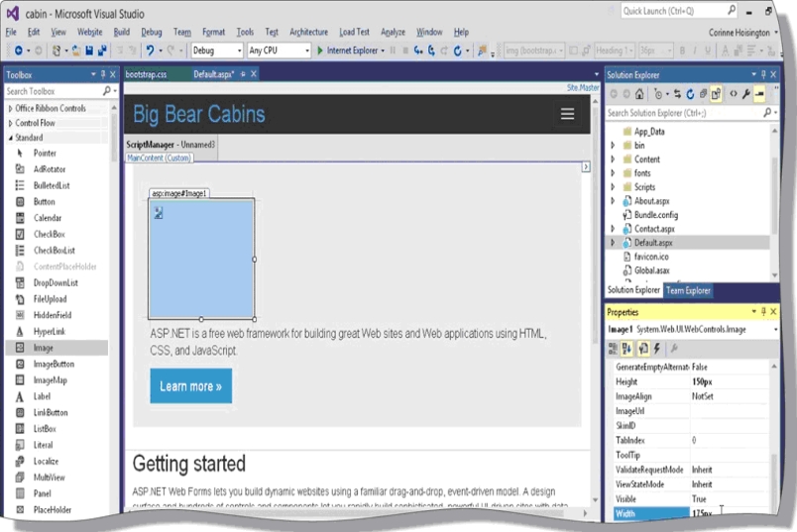Screen dimensions: 797x532
Task: Open the File menu
Action: (x=11, y=32)
